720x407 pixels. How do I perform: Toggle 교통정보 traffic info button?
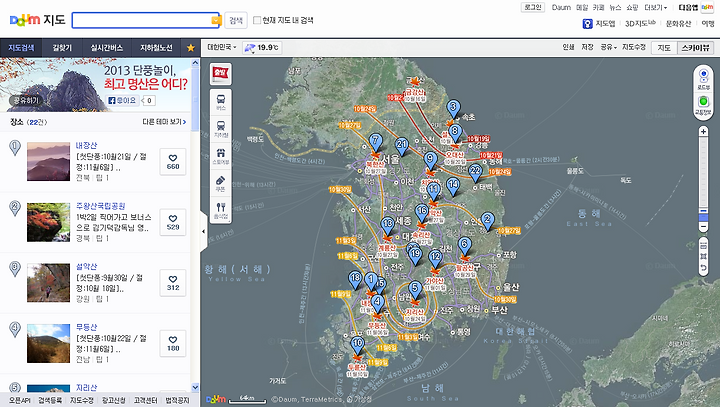click(x=703, y=104)
